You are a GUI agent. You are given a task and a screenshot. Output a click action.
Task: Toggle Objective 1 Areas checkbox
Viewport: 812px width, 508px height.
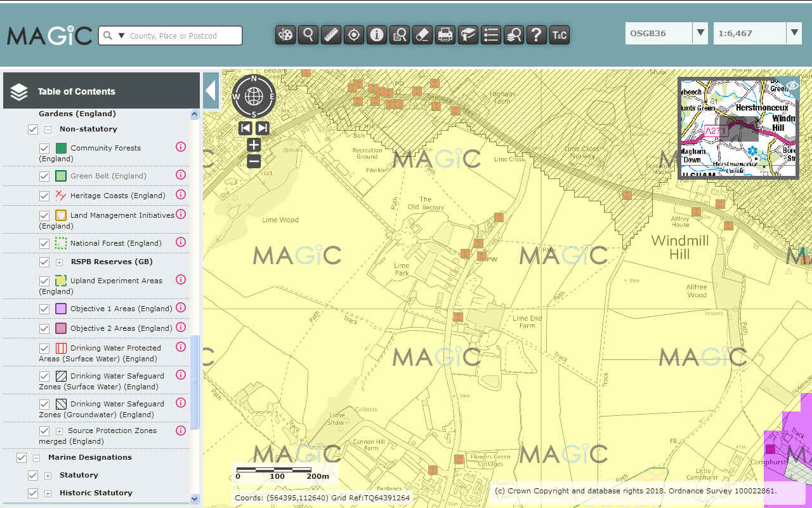click(44, 309)
